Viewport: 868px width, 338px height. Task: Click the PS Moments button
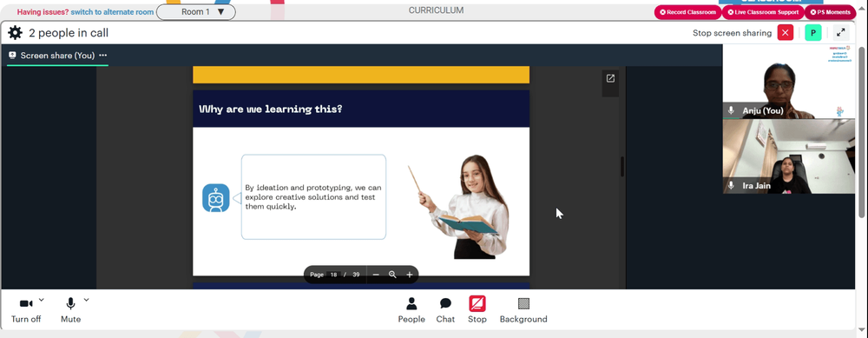(x=830, y=12)
